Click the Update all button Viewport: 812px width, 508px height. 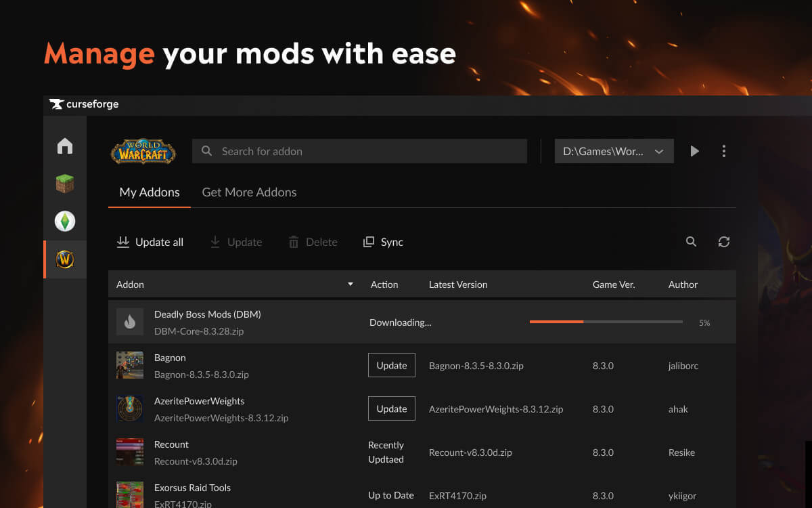click(x=150, y=242)
